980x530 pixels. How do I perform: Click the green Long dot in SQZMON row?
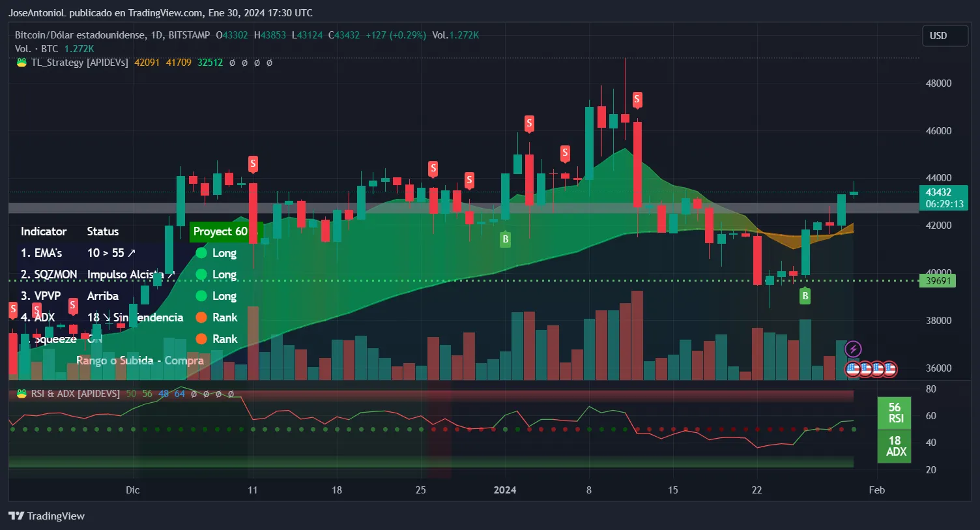pos(201,274)
